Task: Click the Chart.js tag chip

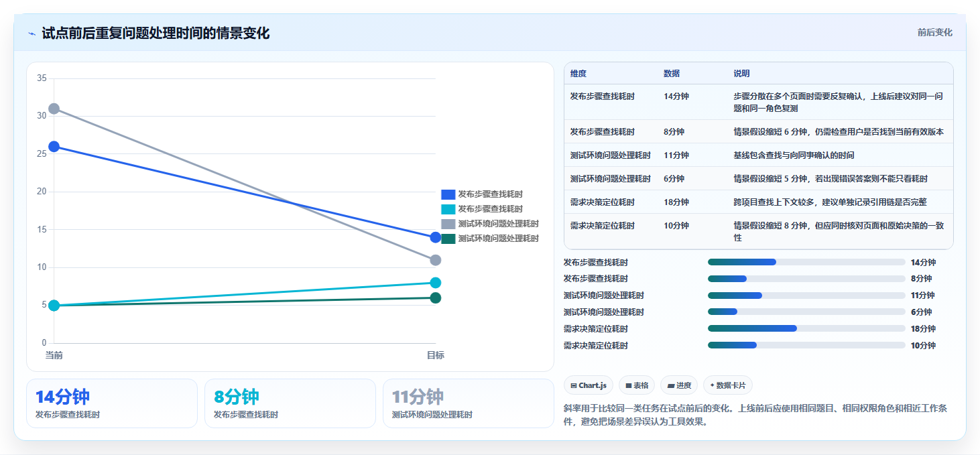Action: pyautogui.click(x=589, y=385)
